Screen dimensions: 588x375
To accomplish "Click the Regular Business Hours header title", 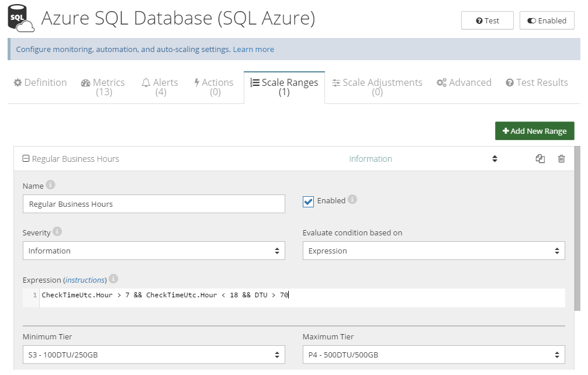I will (75, 159).
